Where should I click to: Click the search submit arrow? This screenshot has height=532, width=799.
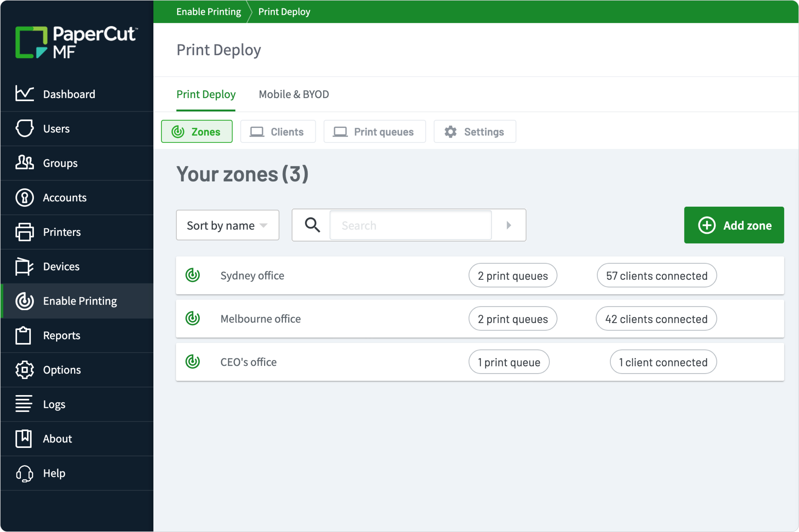[x=508, y=225]
